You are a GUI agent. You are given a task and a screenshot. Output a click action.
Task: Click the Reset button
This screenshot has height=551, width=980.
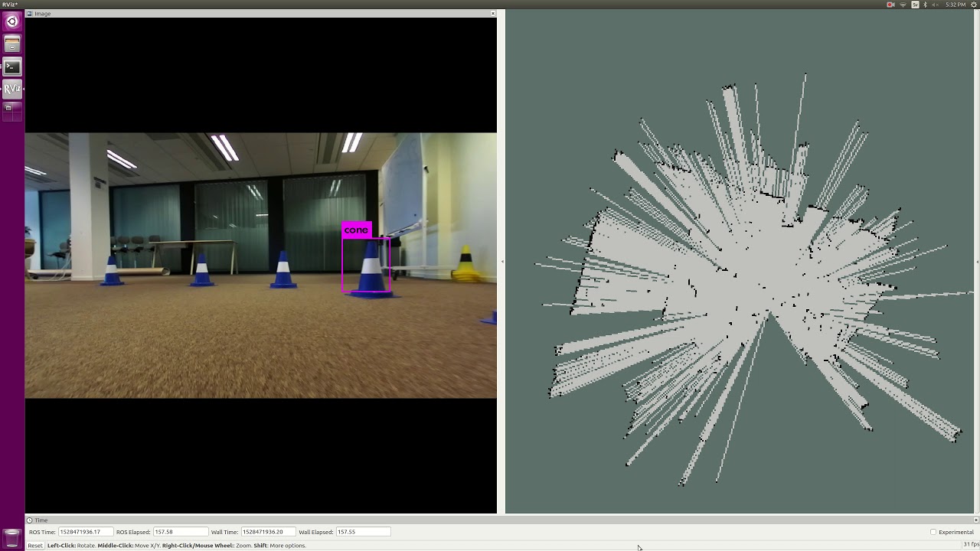34,546
